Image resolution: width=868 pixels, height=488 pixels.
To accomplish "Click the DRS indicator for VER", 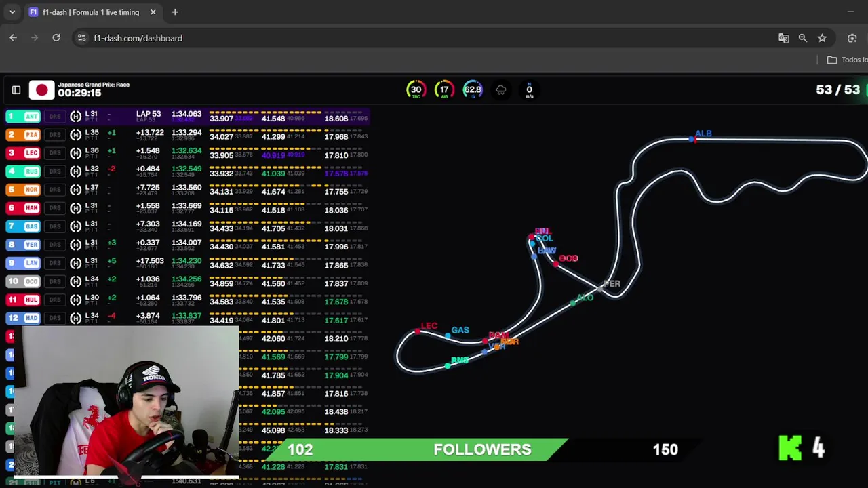I will click(54, 245).
